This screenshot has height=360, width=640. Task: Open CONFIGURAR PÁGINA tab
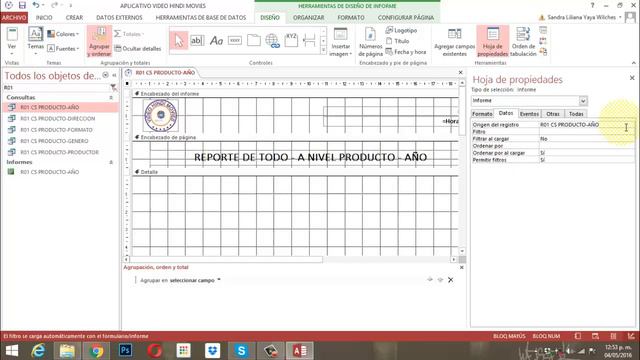click(406, 18)
